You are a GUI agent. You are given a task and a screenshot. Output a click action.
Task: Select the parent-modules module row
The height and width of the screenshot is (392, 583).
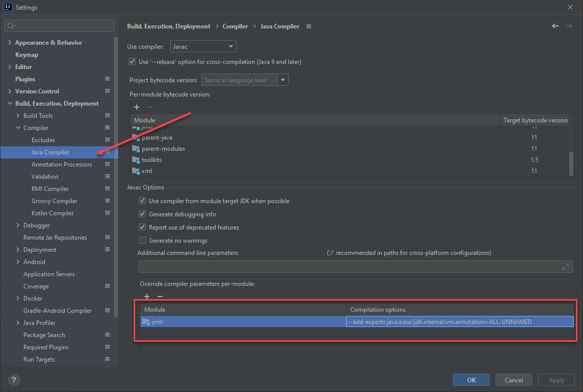pos(350,149)
